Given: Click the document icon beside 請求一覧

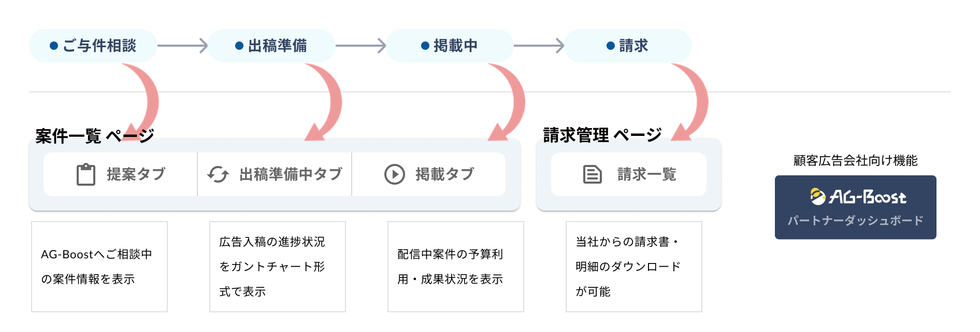Looking at the screenshot, I should (x=593, y=174).
